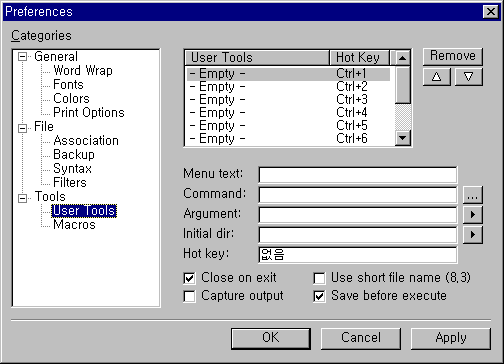
Task: Move user tool up with triangle button
Action: [x=437, y=77]
